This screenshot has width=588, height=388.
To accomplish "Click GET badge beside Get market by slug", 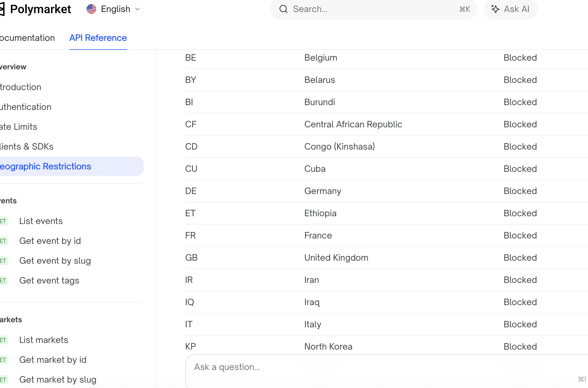I will coord(3,380).
